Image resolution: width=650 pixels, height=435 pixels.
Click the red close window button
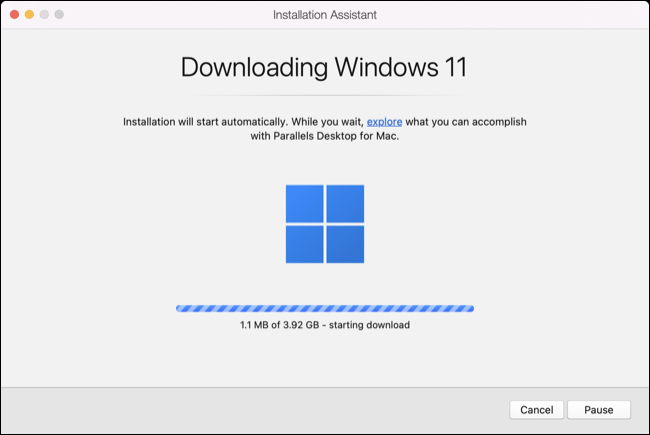coord(15,15)
